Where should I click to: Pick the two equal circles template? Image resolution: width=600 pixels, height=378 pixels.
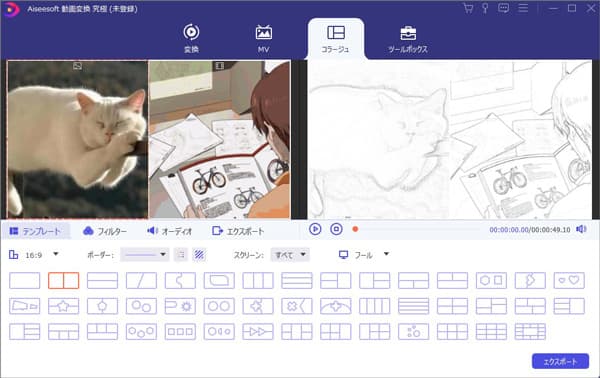point(219,306)
